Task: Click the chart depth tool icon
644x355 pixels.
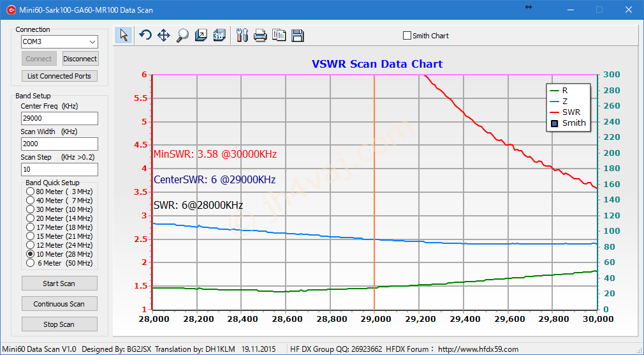Action: point(201,35)
